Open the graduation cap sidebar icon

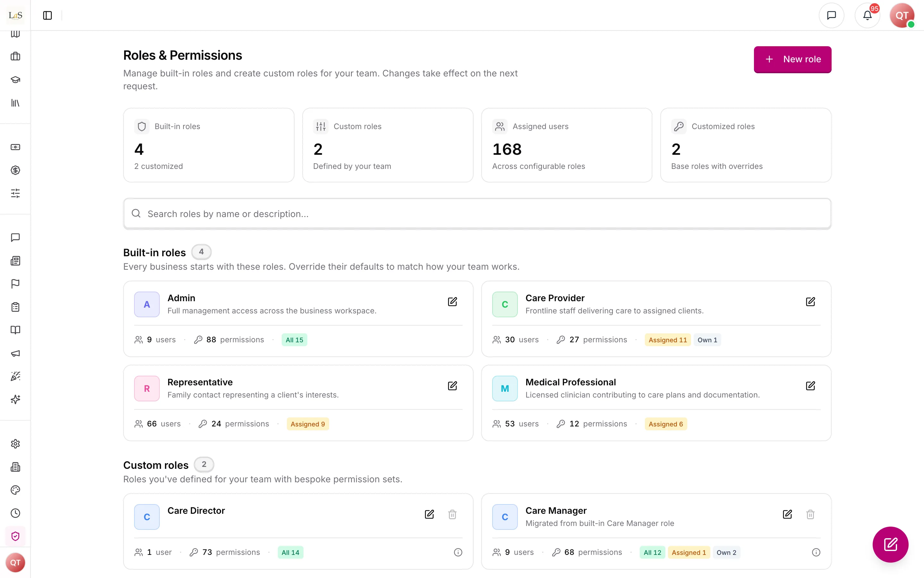pyautogui.click(x=15, y=80)
